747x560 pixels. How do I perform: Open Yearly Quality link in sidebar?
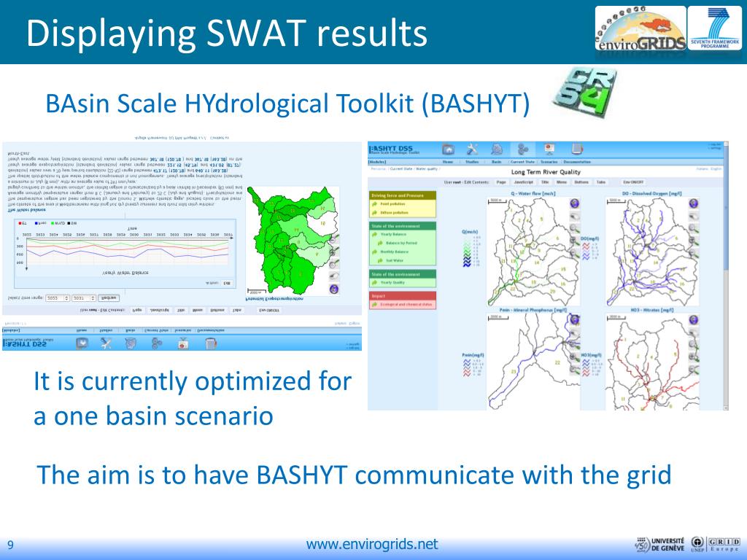click(x=392, y=282)
